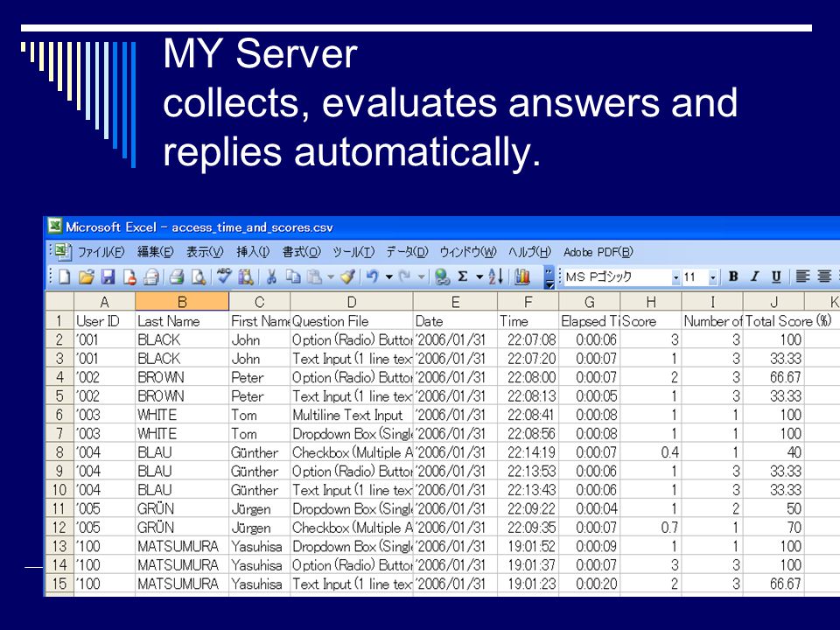840x630 pixels.
Task: Click the Insert Hyperlink globe icon
Action: 442,277
